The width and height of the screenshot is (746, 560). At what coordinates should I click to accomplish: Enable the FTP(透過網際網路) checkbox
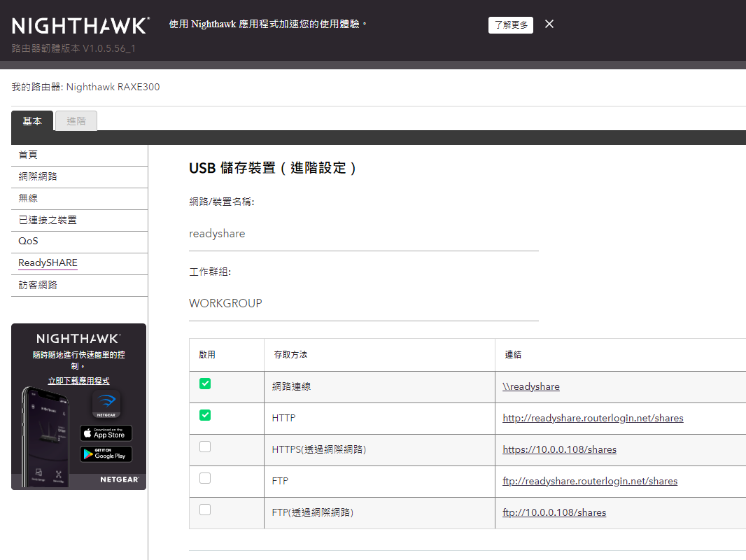click(x=205, y=510)
